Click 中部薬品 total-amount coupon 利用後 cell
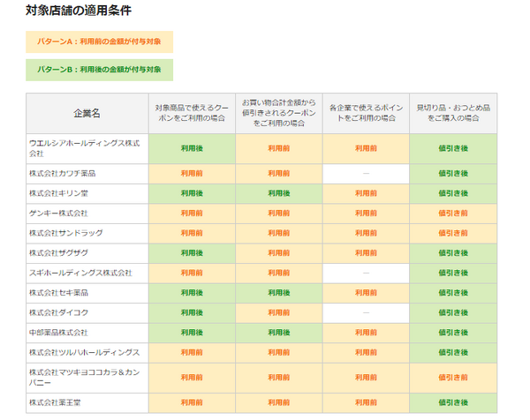 click(279, 333)
